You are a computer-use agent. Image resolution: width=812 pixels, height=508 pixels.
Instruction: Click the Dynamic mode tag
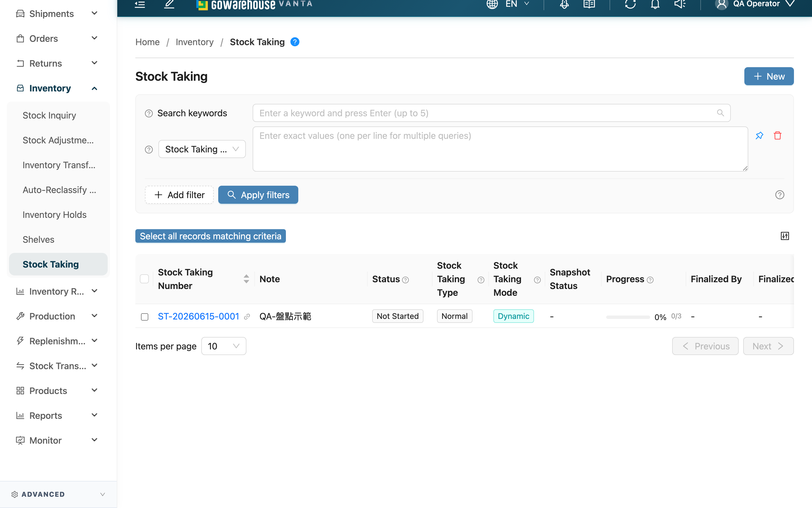tap(513, 316)
